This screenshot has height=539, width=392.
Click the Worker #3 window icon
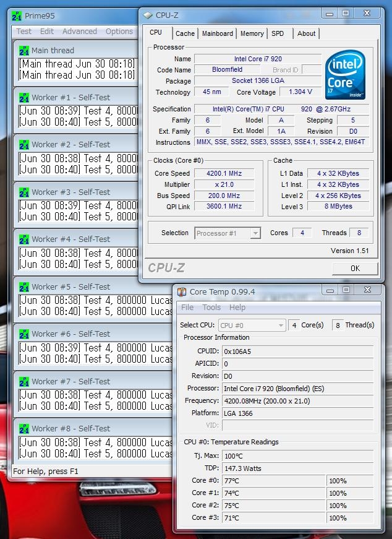pos(24,192)
